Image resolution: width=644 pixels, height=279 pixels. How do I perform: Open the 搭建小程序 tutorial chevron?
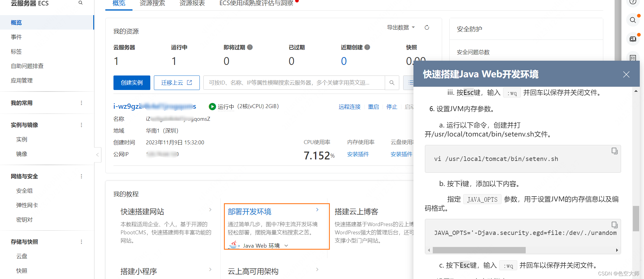(210, 269)
